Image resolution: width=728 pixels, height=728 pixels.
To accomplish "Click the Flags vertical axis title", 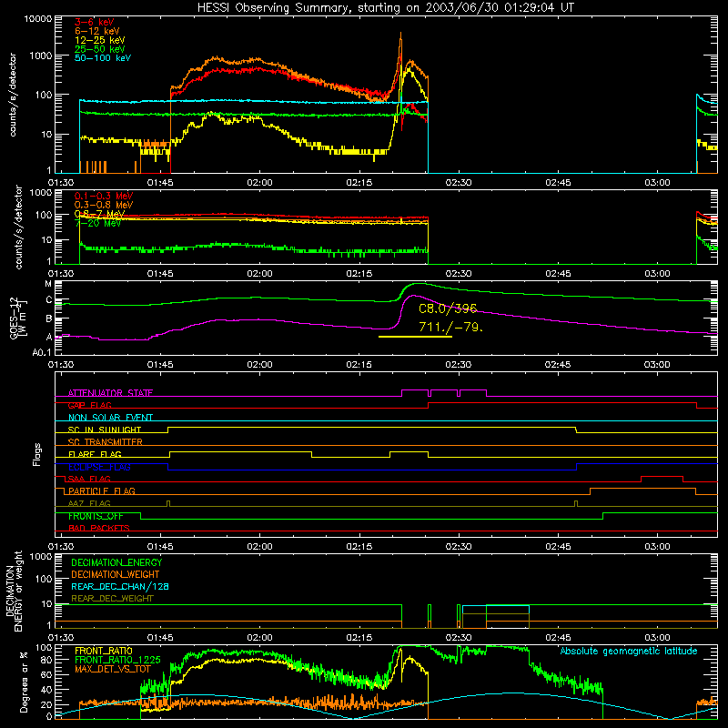I will (x=37, y=454).
